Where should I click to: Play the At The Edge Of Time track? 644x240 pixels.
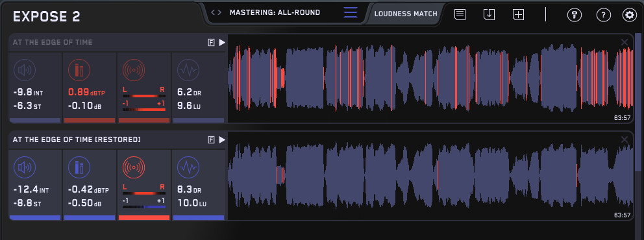(x=222, y=42)
